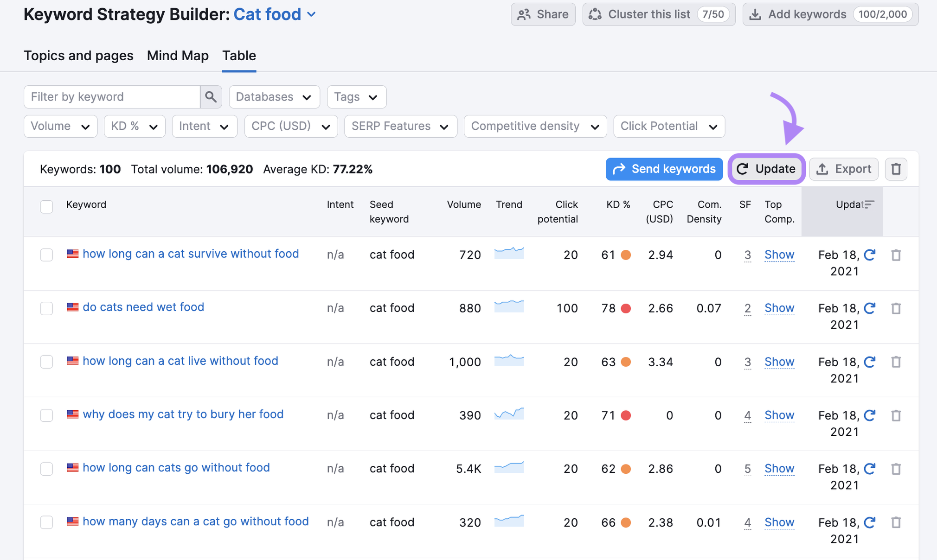Screen dimensions: 937x560
Task: Check the box for 'do cats need wet food'
Action: point(46,308)
